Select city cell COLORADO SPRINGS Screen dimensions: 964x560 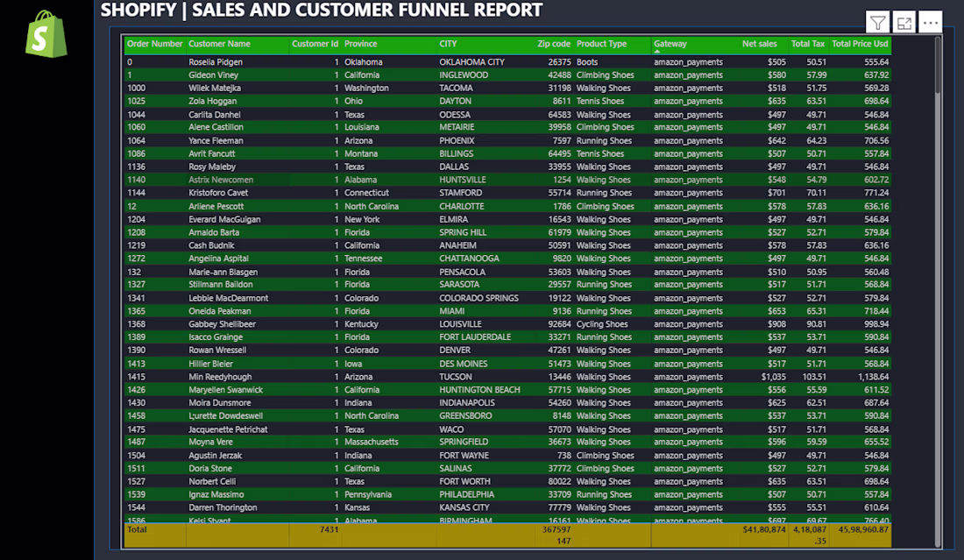pos(478,298)
